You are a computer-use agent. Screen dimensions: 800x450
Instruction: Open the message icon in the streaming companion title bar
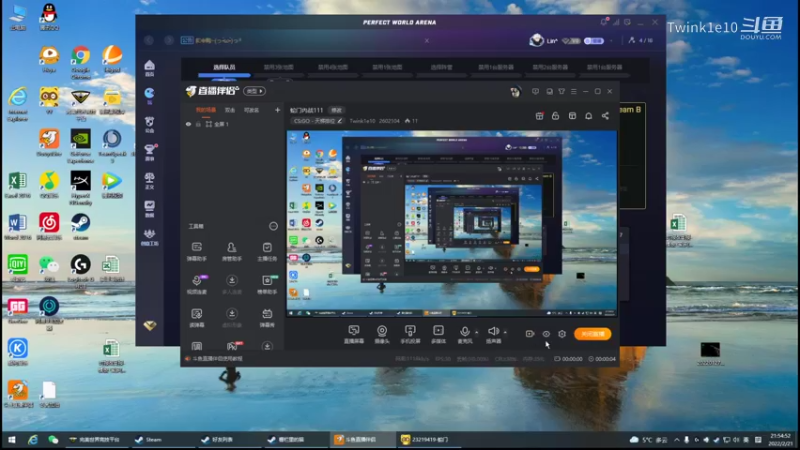tap(535, 91)
